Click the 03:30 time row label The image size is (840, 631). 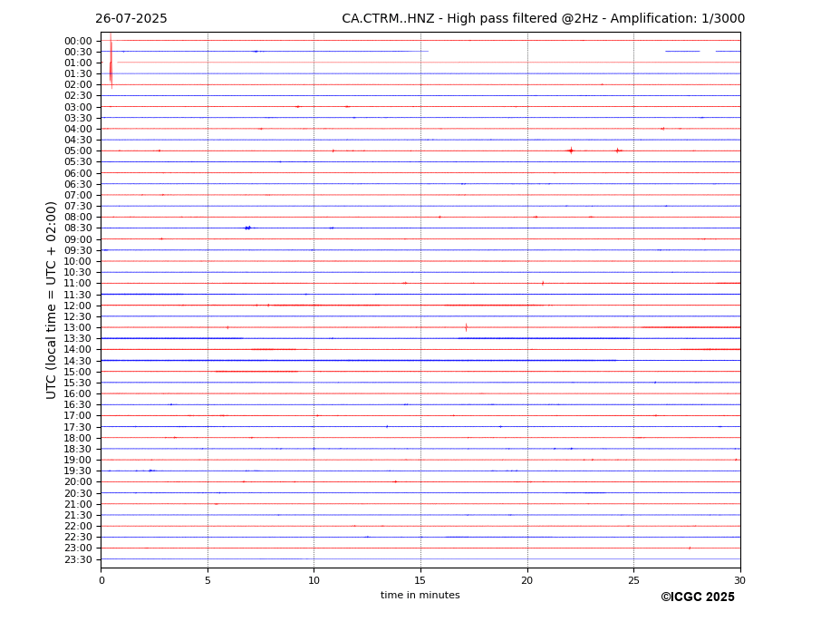point(78,118)
